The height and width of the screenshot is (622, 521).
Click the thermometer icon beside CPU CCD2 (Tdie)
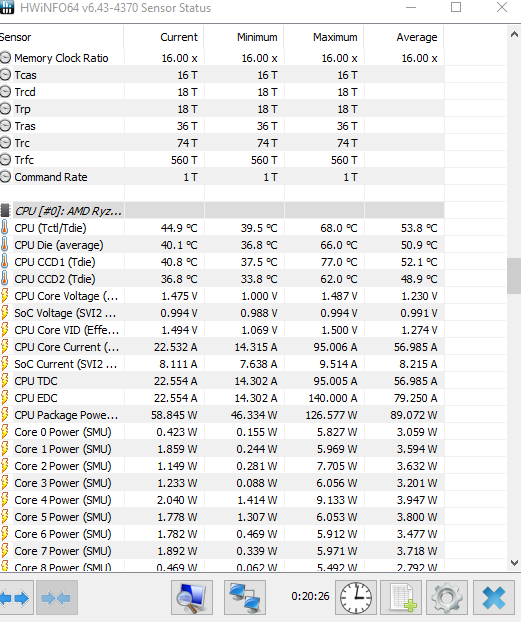pyautogui.click(x=5, y=279)
